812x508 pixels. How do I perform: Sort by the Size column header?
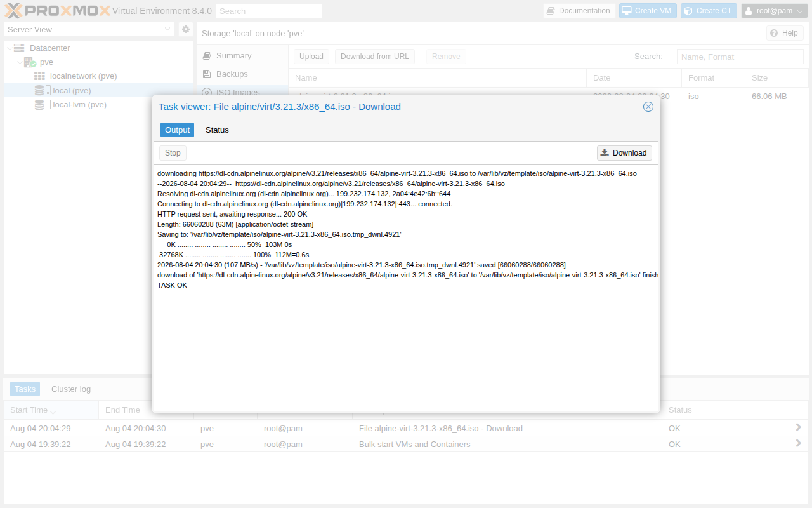776,77
